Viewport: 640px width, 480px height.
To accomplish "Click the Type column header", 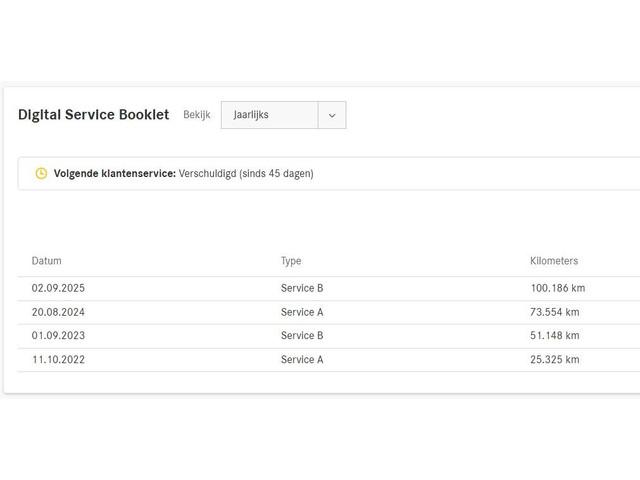I will pyautogui.click(x=291, y=261).
